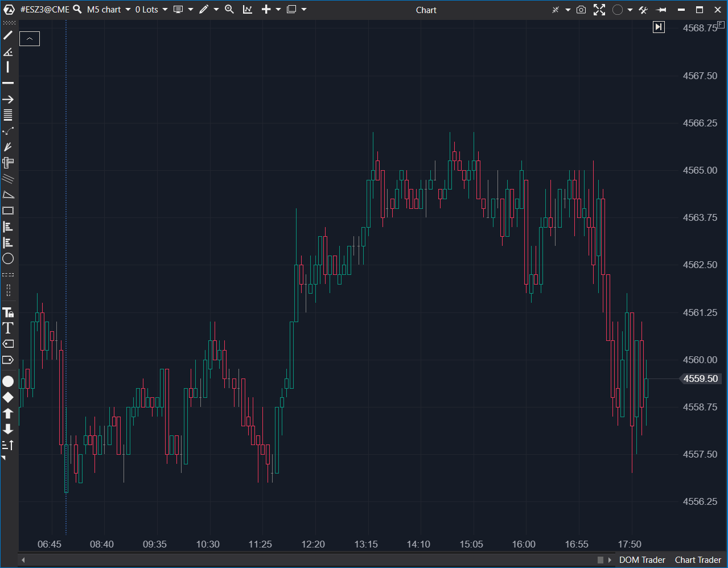Place a filled circle marker

(x=8, y=381)
